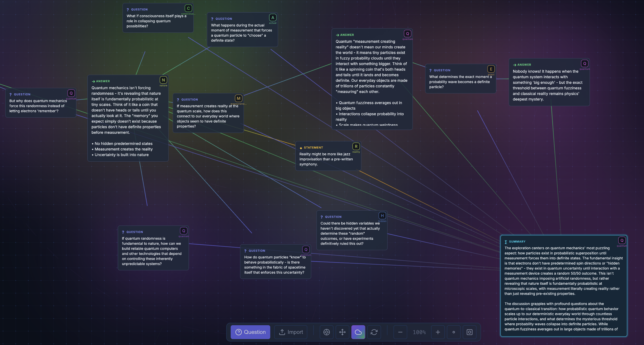The image size is (644, 345).
Task: Click the R badge on the reality statement card
Action: coord(356,146)
